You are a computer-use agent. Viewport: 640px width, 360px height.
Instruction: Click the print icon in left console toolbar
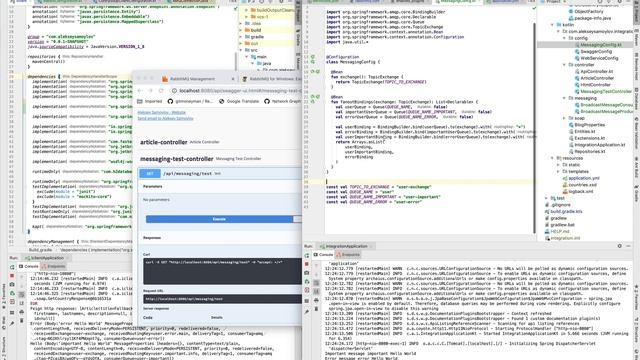(22, 312)
